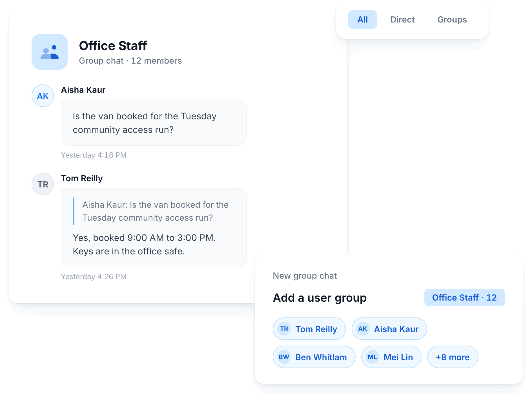
Task: Click Aisha's message about the Tuesday van
Action: [x=154, y=123]
